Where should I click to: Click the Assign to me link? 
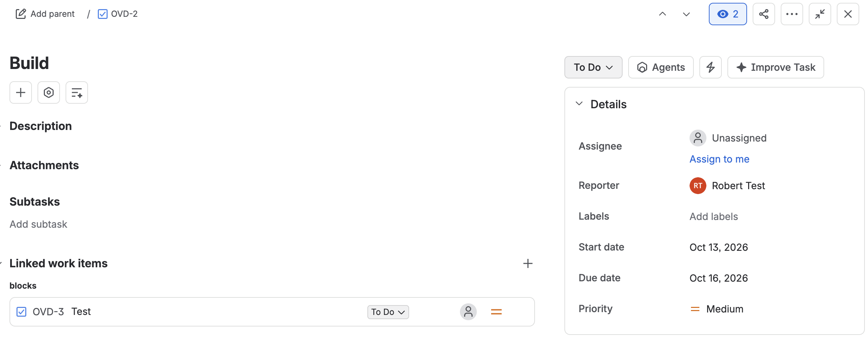pos(719,159)
